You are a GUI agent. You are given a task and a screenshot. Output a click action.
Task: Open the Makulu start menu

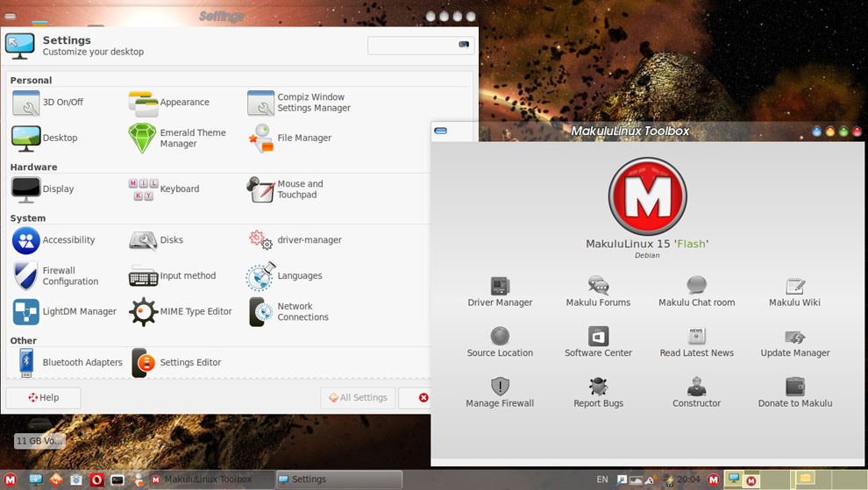(x=10, y=480)
